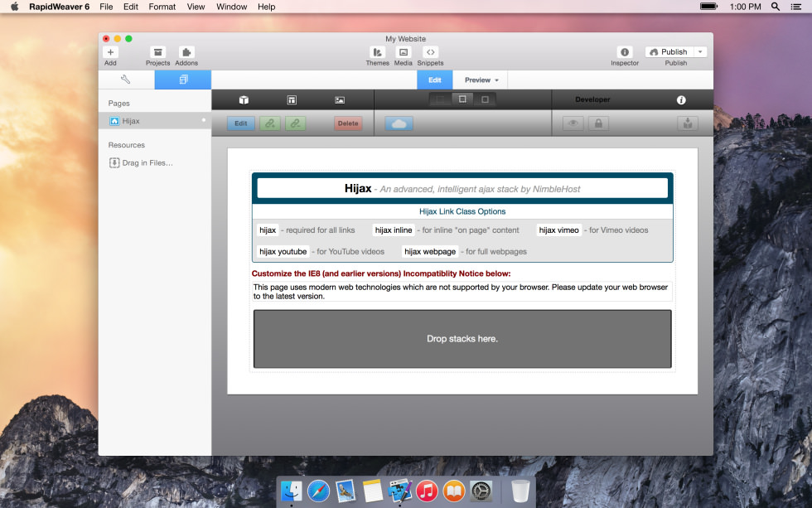Open the Addons puzzle icon
The width and height of the screenshot is (812, 508).
click(x=186, y=52)
